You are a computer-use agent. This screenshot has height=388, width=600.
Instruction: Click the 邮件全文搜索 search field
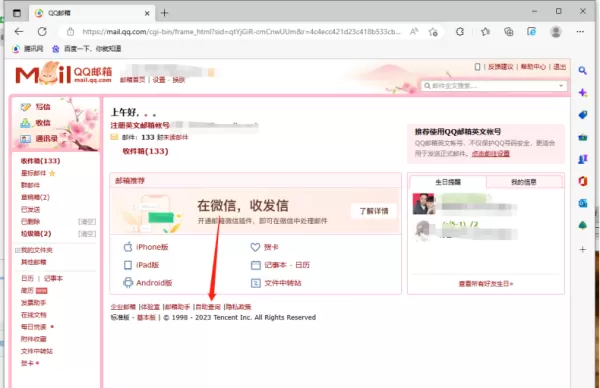point(494,86)
